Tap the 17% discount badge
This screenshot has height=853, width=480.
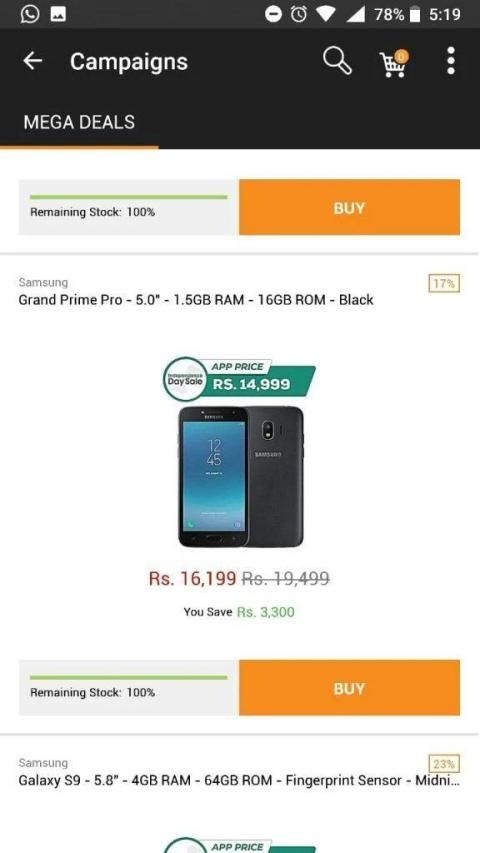(444, 283)
